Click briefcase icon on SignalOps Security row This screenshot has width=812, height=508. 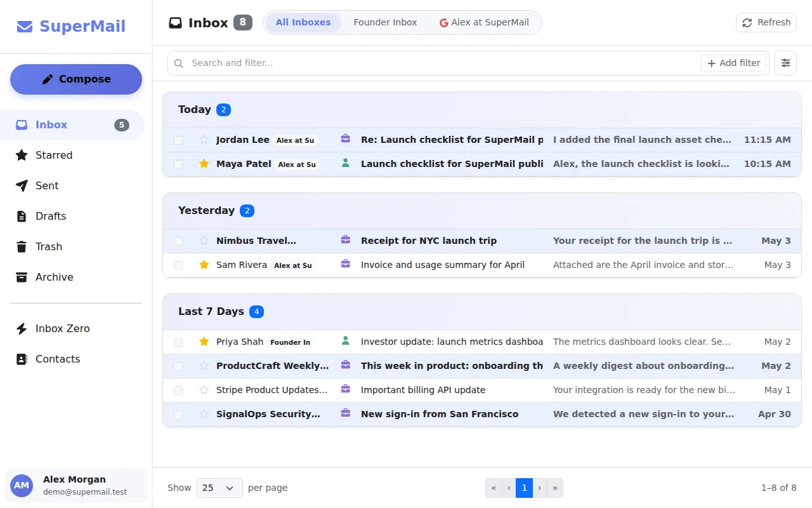pyautogui.click(x=346, y=413)
